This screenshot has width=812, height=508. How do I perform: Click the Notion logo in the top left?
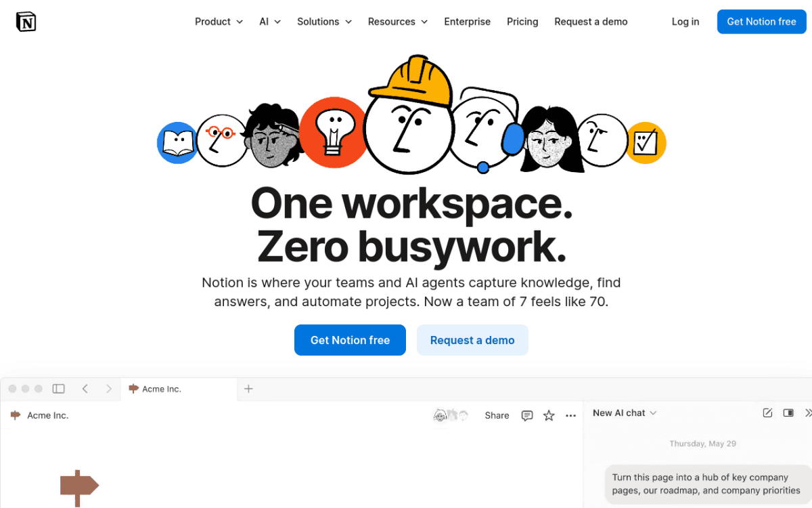[x=26, y=21]
